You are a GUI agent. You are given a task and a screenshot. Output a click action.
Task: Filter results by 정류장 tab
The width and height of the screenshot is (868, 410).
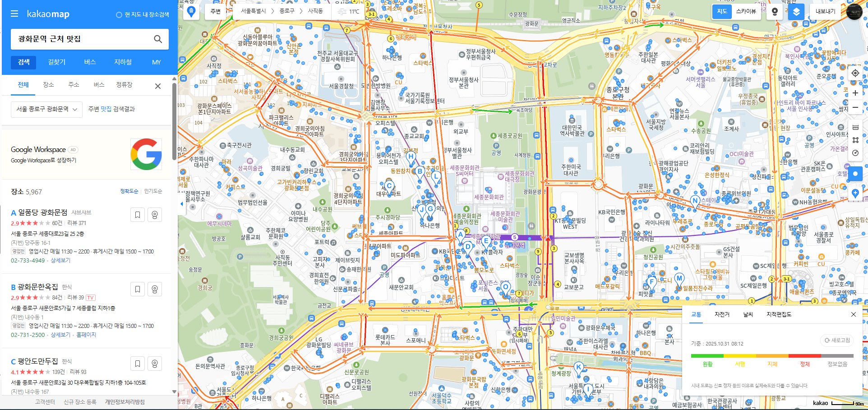coord(124,85)
